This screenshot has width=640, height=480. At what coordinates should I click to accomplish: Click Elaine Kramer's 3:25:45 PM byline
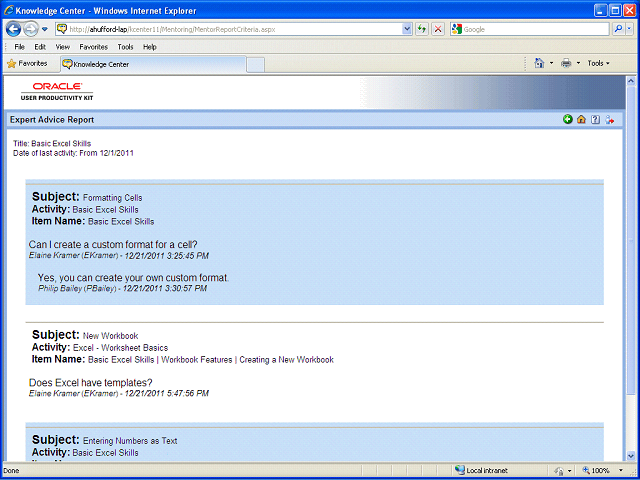(119, 256)
